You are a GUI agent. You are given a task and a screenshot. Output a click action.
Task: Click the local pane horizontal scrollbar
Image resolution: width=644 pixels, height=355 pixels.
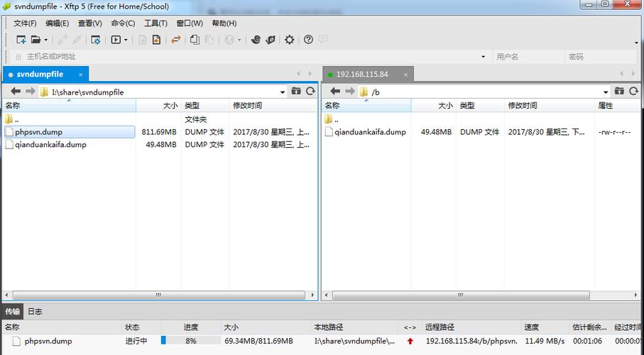(x=158, y=295)
